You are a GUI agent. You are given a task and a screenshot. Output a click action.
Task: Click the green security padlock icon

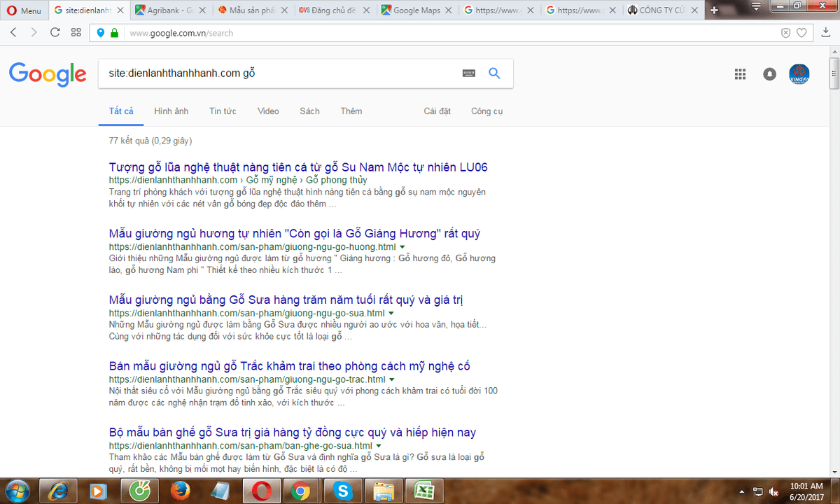click(x=115, y=33)
